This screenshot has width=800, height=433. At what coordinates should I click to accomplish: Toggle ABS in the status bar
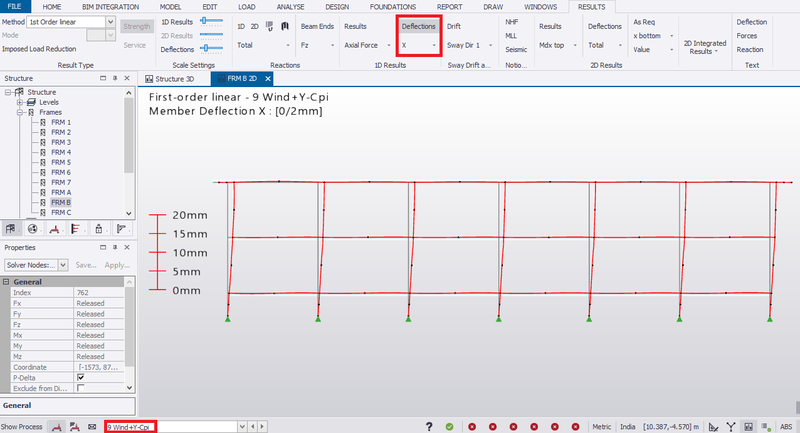786,427
